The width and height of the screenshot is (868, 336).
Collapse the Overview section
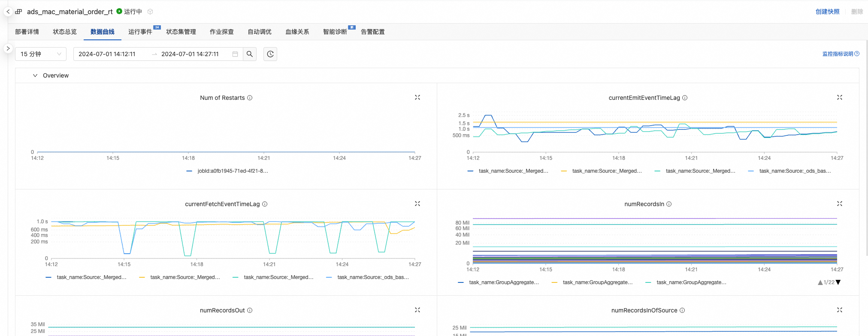pos(35,75)
